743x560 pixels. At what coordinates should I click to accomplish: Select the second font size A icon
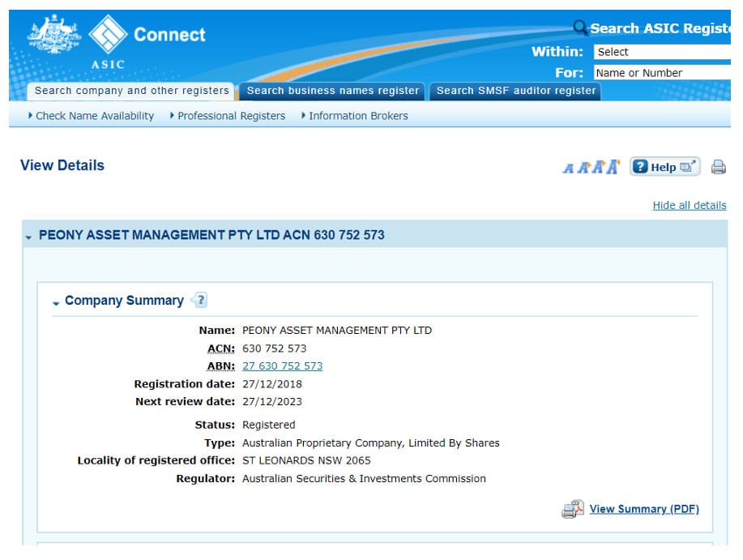(583, 167)
